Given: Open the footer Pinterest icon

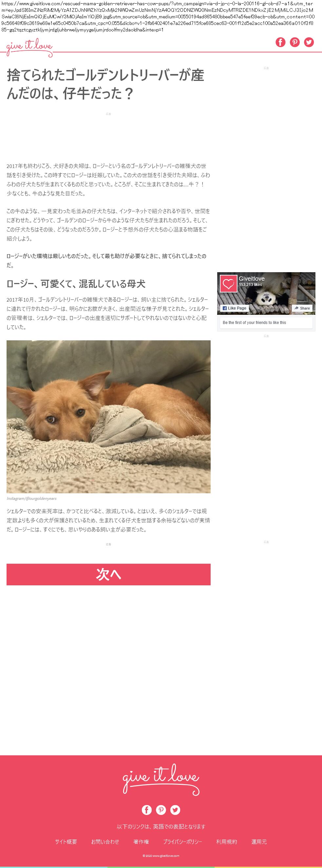Looking at the screenshot, I should coord(161,810).
